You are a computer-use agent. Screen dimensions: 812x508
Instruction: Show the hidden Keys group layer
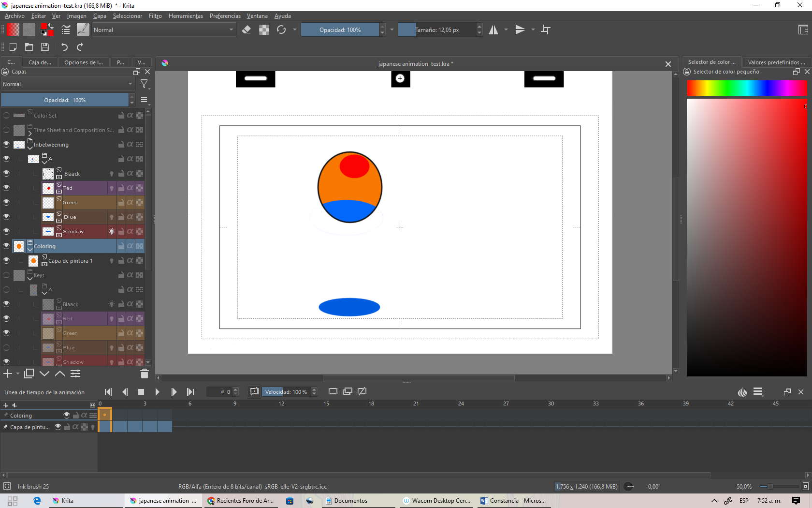coord(6,275)
